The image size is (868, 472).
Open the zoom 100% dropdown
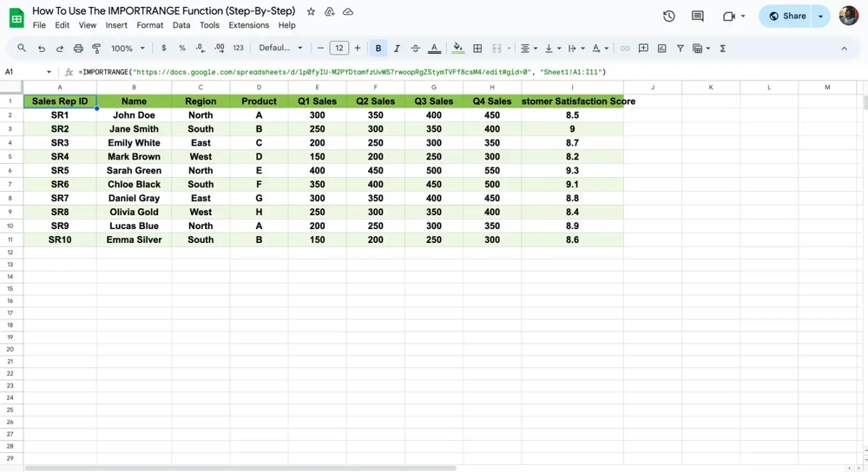coord(128,49)
